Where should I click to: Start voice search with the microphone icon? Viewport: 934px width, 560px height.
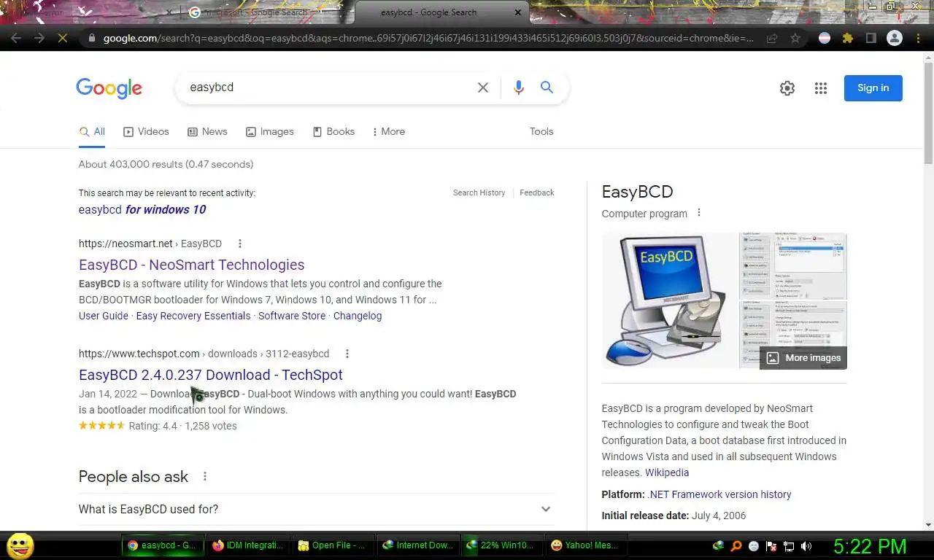point(518,87)
